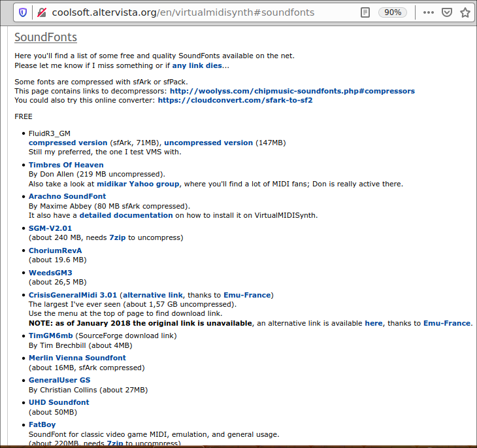Image resolution: width=477 pixels, height=448 pixels.
Task: Open the insecure connection padlock info
Action: tap(42, 12)
